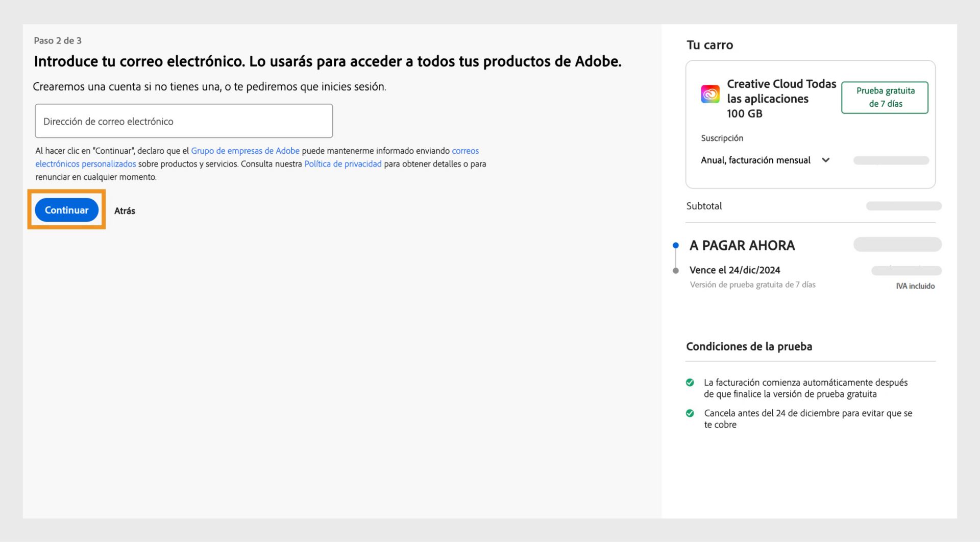Click the blue timeline dot beside A PAGAR AHORA
Viewport: 980px width, 542px height.
coord(675,245)
